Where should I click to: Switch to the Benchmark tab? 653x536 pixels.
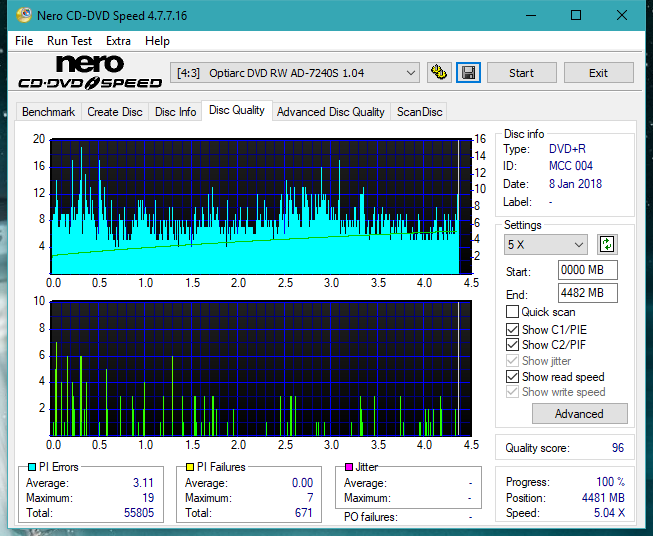coord(49,112)
